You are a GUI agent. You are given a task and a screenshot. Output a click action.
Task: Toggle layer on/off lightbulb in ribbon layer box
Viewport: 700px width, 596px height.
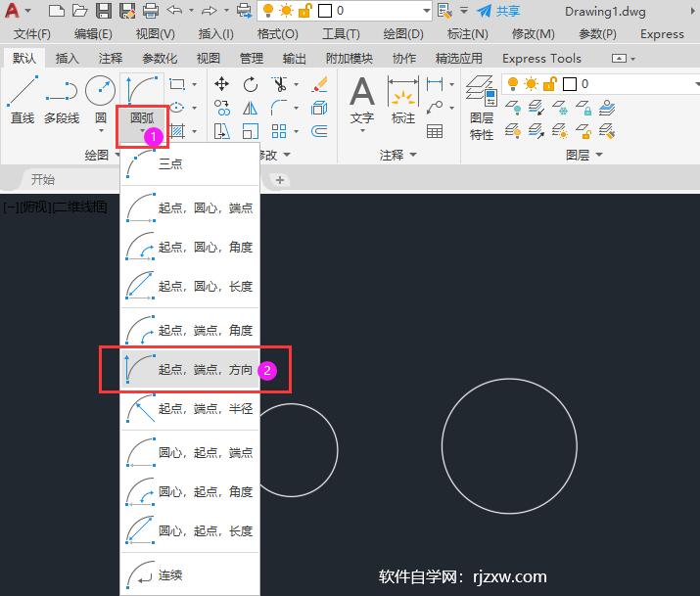pos(513,84)
